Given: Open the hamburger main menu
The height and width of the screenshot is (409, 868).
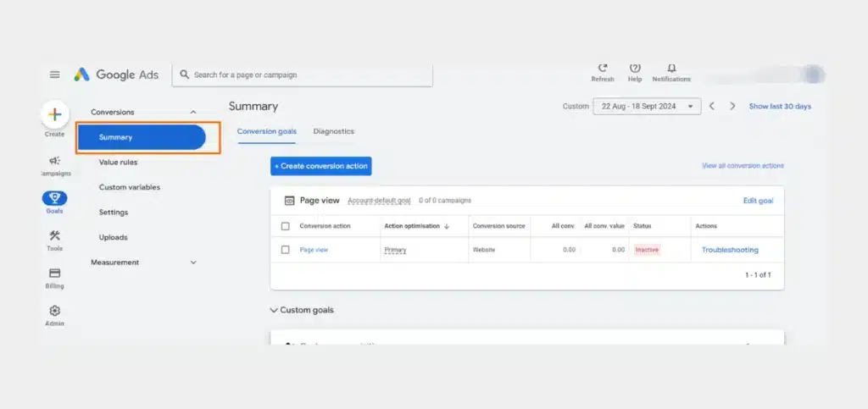Looking at the screenshot, I should pos(55,75).
